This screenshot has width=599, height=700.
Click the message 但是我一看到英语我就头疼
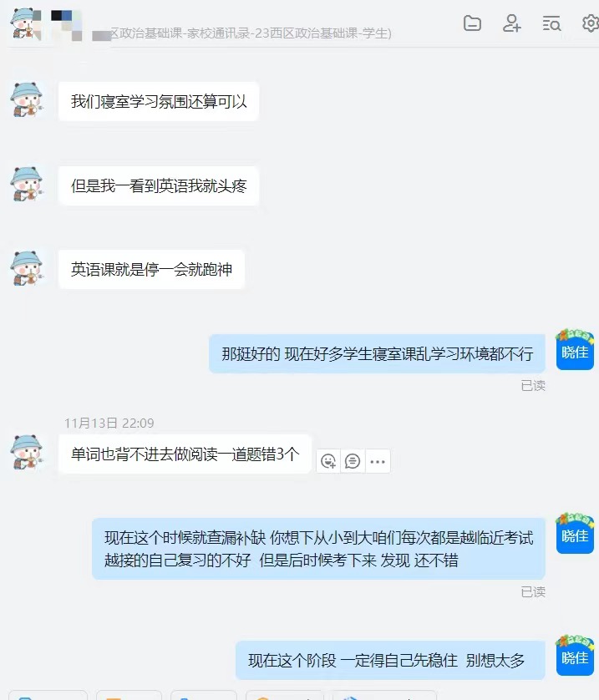159,185
